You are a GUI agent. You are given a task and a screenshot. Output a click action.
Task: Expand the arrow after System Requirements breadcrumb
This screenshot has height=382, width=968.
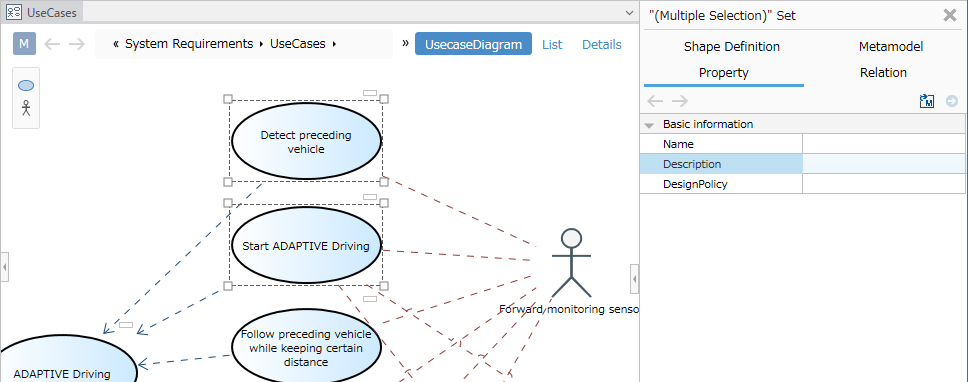pyautogui.click(x=262, y=44)
